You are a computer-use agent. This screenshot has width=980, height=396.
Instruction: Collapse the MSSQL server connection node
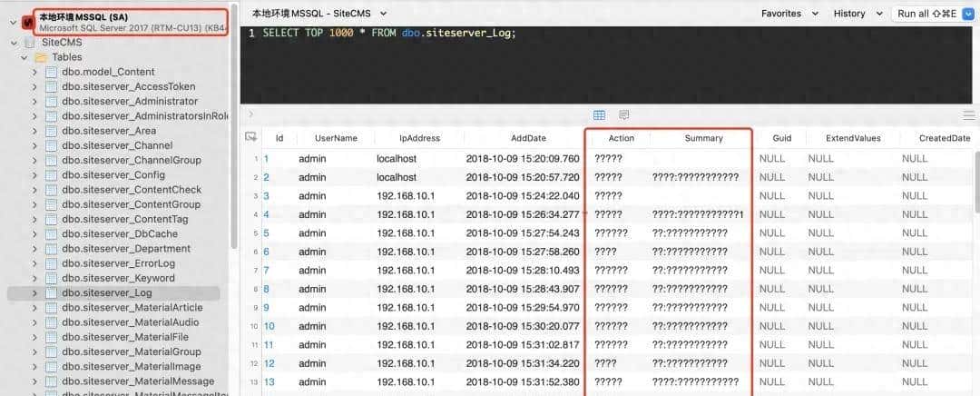tap(13, 23)
